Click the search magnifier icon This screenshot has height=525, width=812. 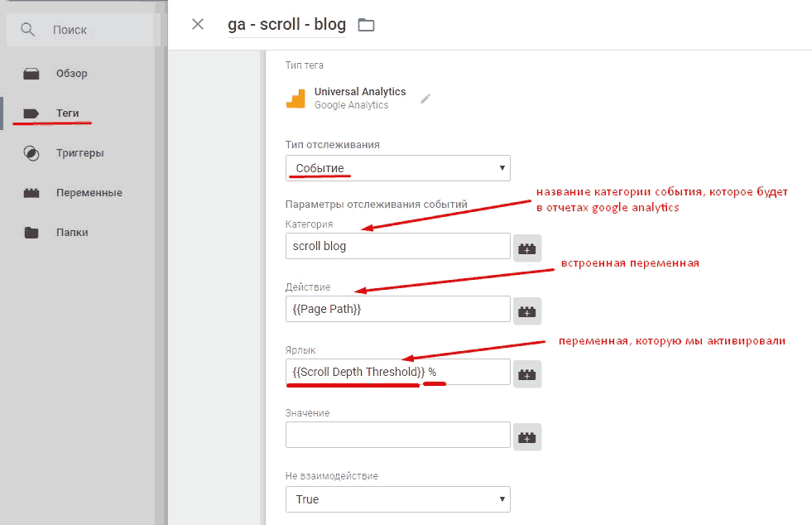27,30
